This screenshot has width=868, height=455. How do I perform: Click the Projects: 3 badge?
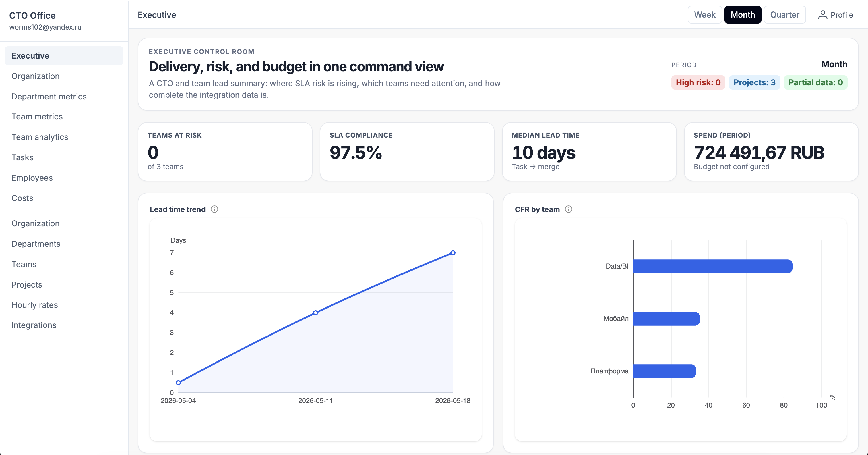pyautogui.click(x=754, y=83)
